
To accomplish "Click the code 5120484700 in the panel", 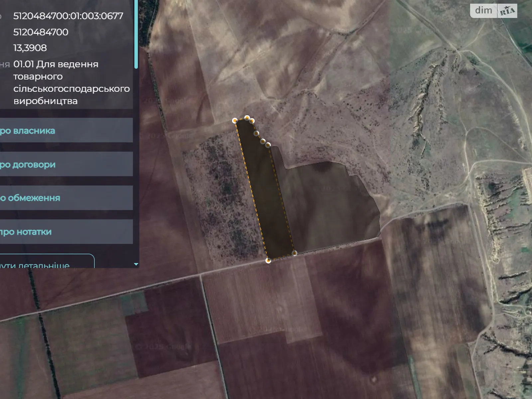I will [41, 32].
